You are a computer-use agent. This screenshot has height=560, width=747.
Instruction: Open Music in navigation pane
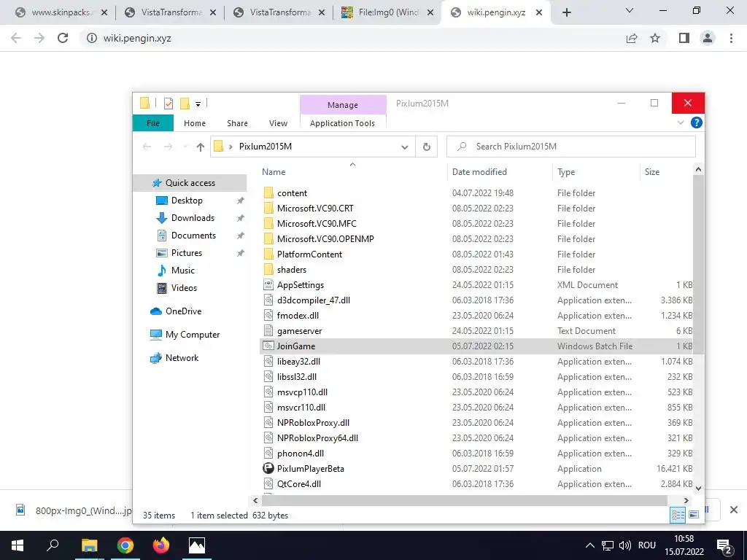click(182, 271)
